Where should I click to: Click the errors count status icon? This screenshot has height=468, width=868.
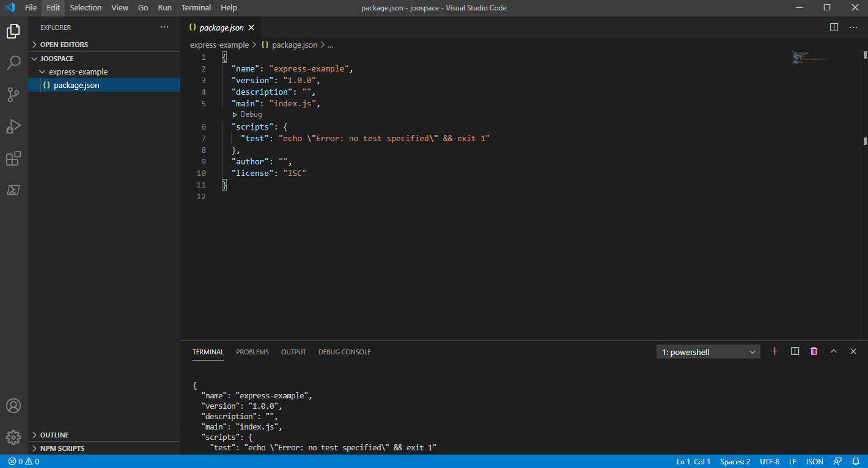15,462
